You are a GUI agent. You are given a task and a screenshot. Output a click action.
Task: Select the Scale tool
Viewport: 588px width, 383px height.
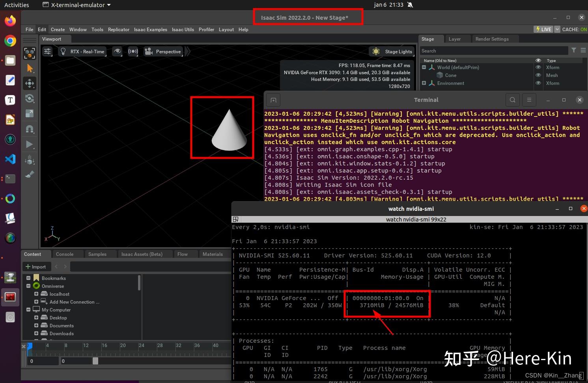(x=30, y=114)
